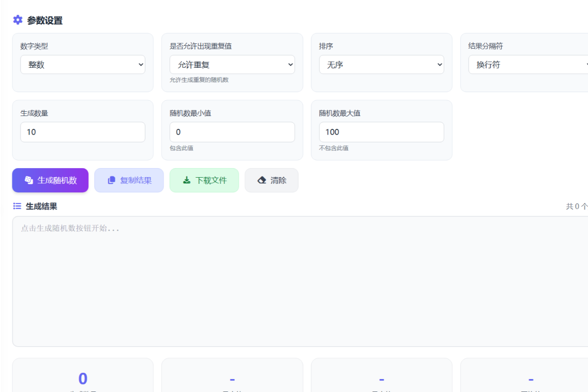This screenshot has width=588, height=392.
Task: Click the 随机数最大值 label
Action: [x=340, y=113]
